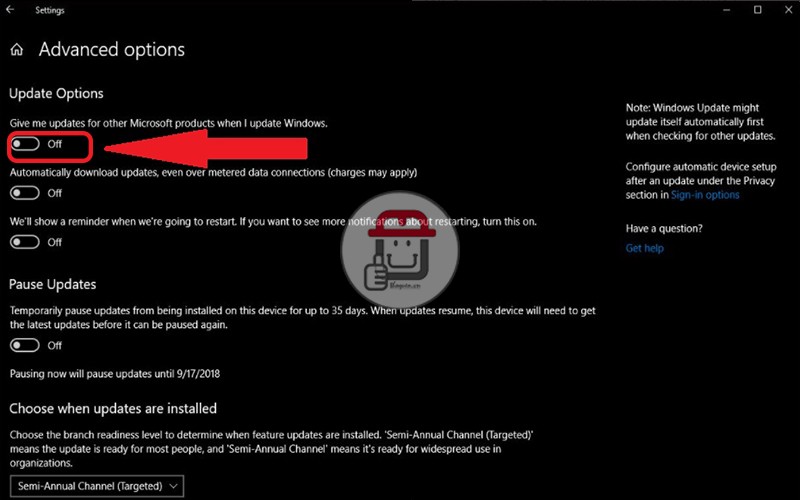This screenshot has height=500, width=800.
Task: Maximize the Settings window
Action: (x=758, y=10)
